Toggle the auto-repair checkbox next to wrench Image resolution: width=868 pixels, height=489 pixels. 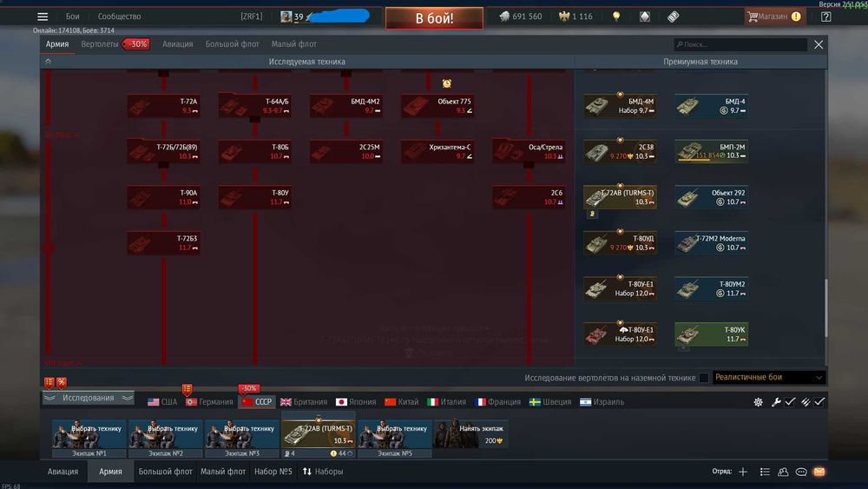[x=790, y=402]
